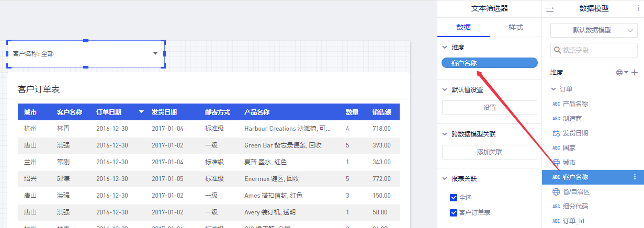
Task: Click the globe icon beside 城市
Action: tap(556, 163)
